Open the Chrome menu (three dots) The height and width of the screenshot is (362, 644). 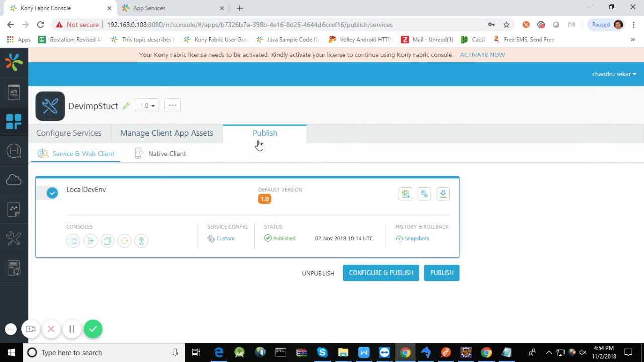point(634,25)
